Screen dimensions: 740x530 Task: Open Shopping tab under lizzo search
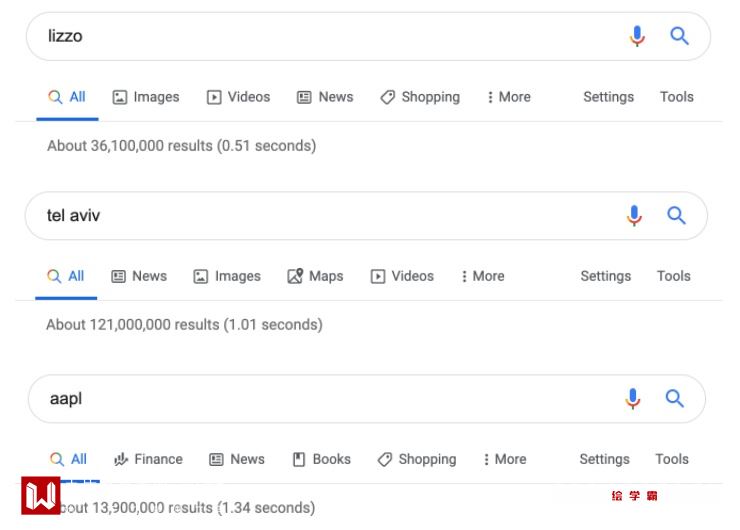pos(420,97)
